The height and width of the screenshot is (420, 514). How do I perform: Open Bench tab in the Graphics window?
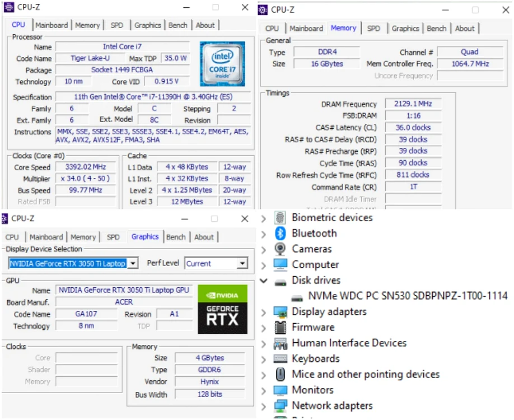[x=176, y=237]
